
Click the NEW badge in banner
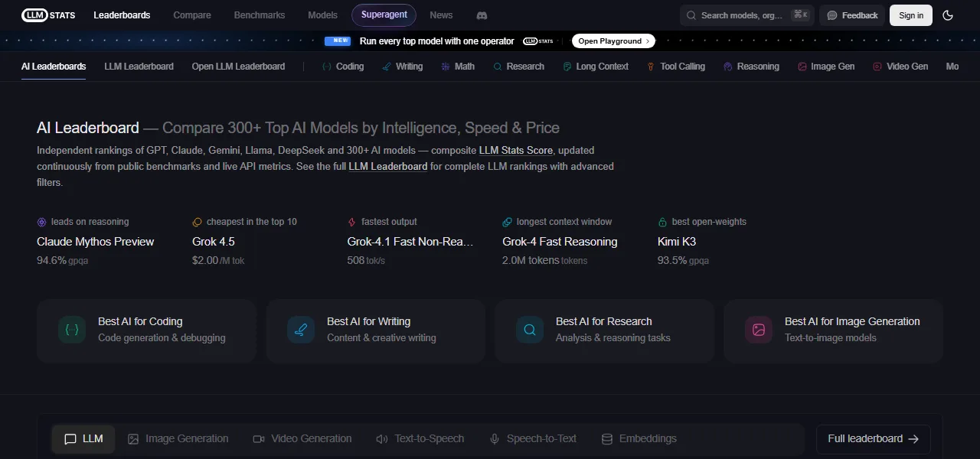pyautogui.click(x=338, y=41)
